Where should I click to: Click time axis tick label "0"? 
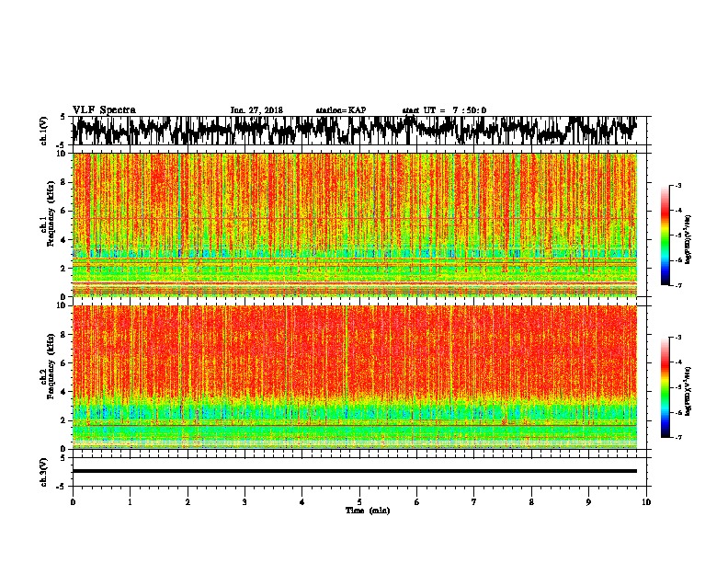[73, 502]
